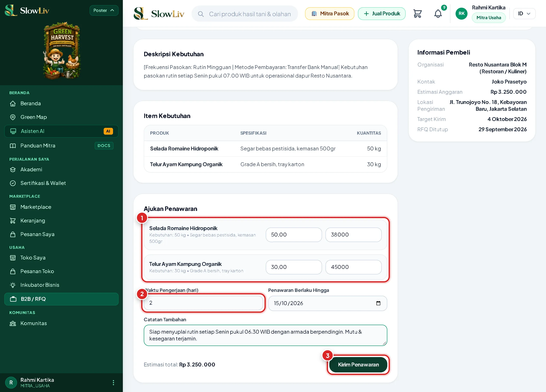Screen dimensions: 546x392
Task: Edit Selada Romaine price field 38000
Action: (353, 235)
